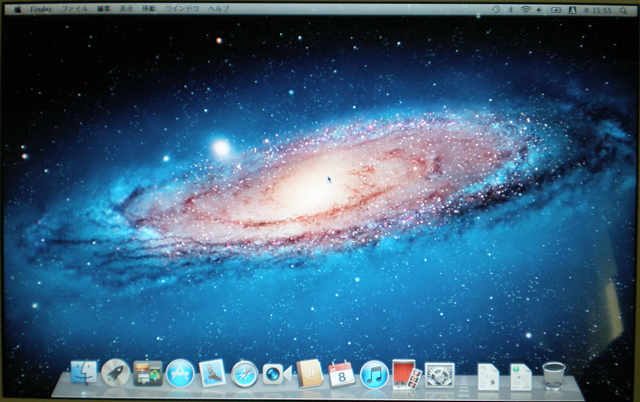Image resolution: width=640 pixels, height=402 pixels.
Task: Click the clock showing 木 15:55
Action: point(597,11)
